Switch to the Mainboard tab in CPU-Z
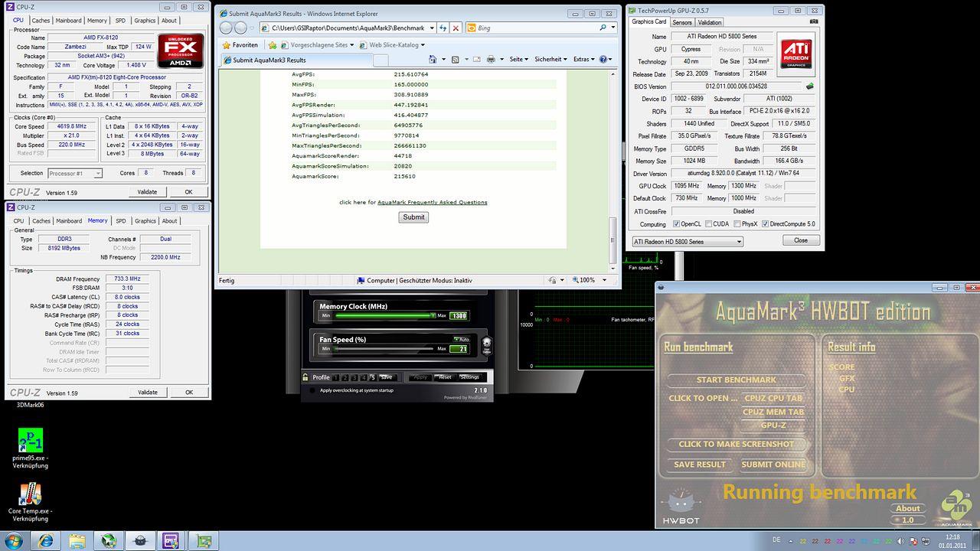980x551 pixels. [69, 21]
